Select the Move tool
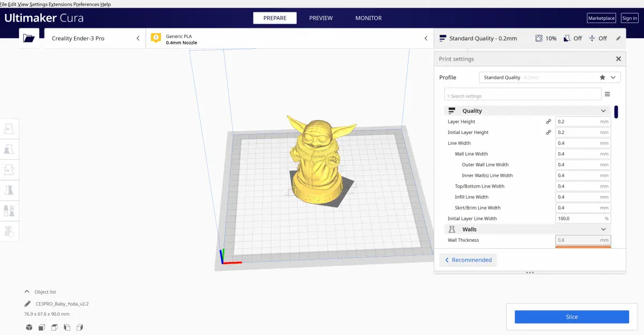The image size is (644, 335). click(x=10, y=128)
